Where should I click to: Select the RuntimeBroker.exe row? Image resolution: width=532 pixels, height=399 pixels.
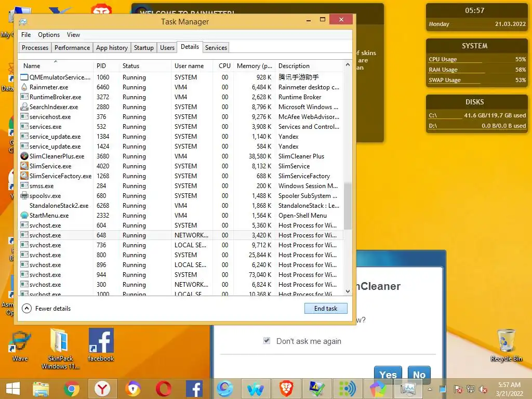(x=181, y=97)
